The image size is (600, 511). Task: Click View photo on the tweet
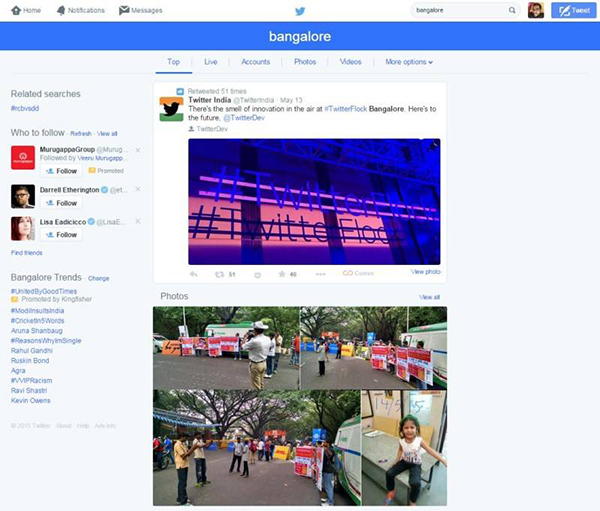click(x=426, y=271)
